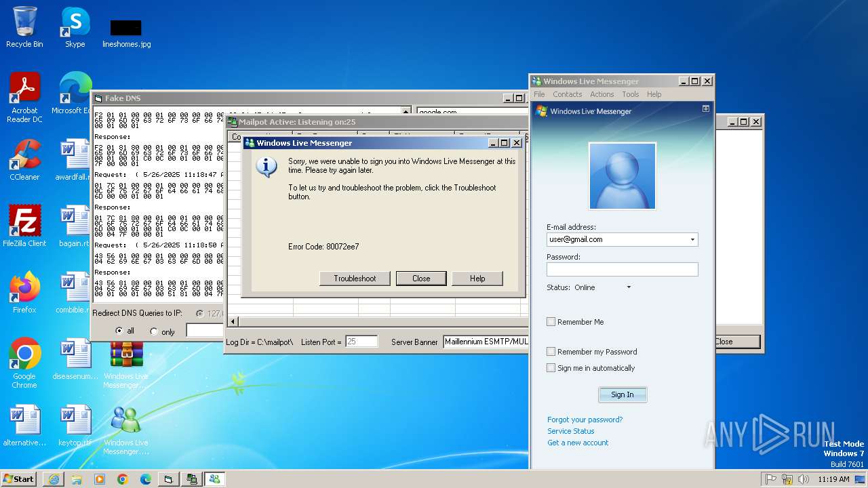Open Action Center flag in tray
The width and height of the screenshot is (868, 488).
pyautogui.click(x=771, y=479)
